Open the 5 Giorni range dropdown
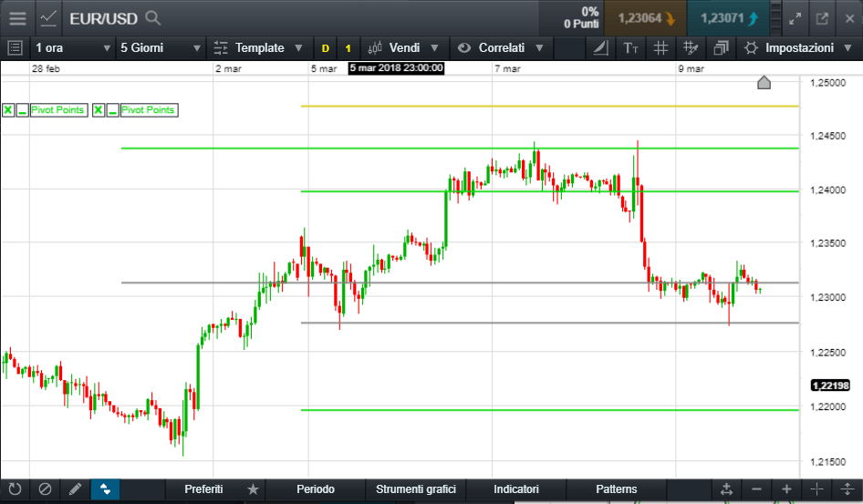 pos(161,48)
